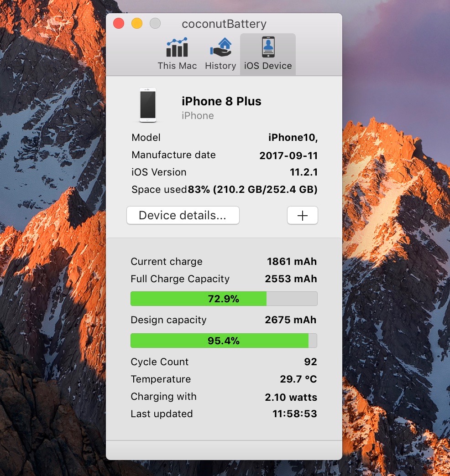
Task: Click the Model value iPhone10,
Action: (x=293, y=138)
